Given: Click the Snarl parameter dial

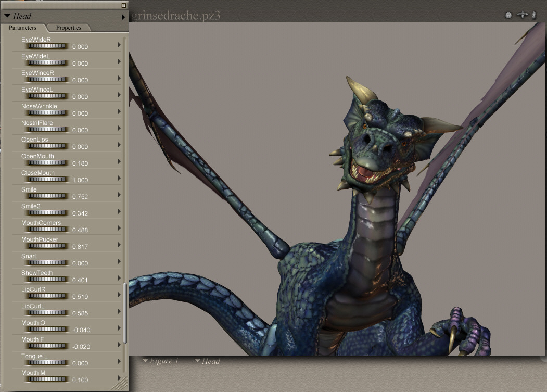Looking at the screenshot, I should (x=46, y=263).
